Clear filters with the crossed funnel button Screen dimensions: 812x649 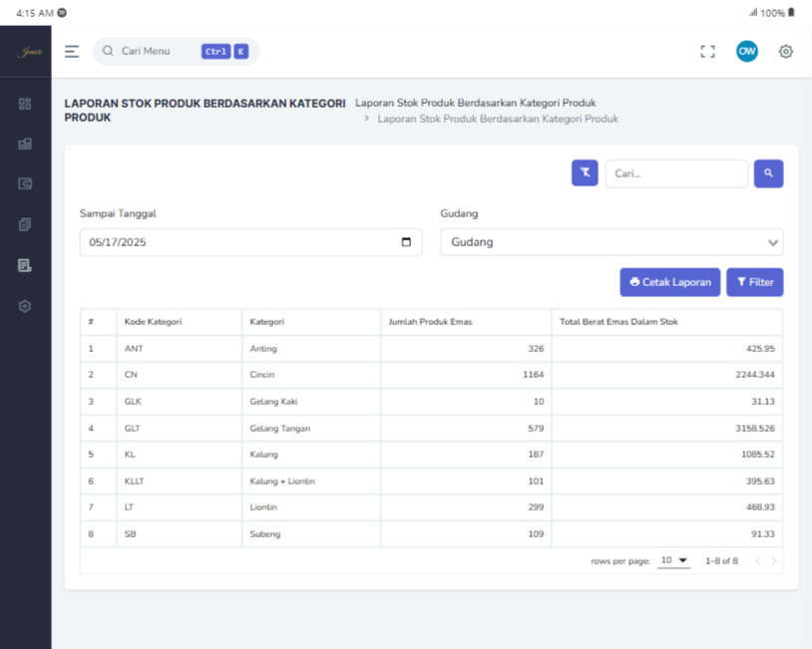[585, 173]
